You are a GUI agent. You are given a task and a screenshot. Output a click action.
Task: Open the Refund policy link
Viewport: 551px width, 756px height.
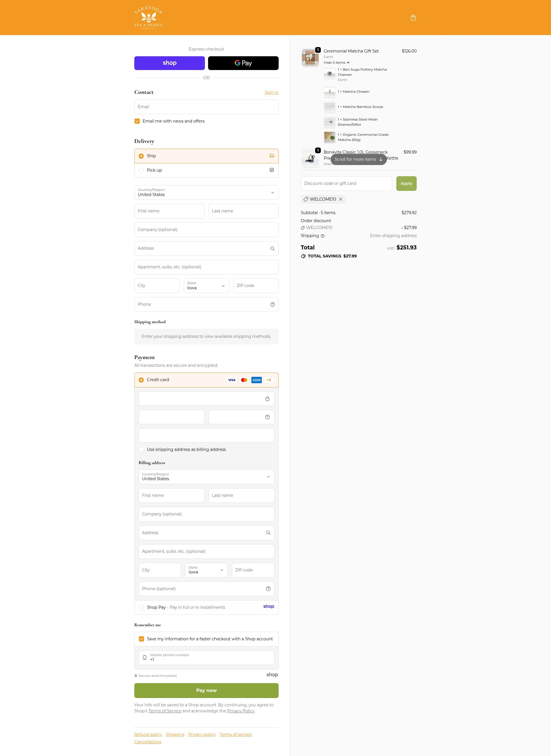tap(148, 734)
